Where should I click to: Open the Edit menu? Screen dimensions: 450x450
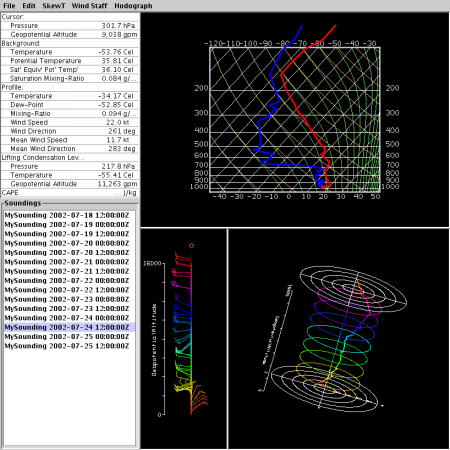click(29, 6)
